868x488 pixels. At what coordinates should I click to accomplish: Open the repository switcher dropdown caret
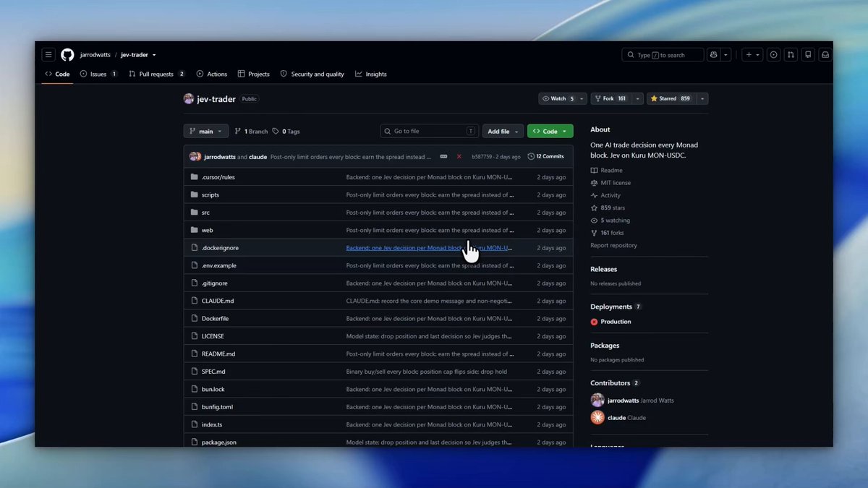click(x=154, y=55)
